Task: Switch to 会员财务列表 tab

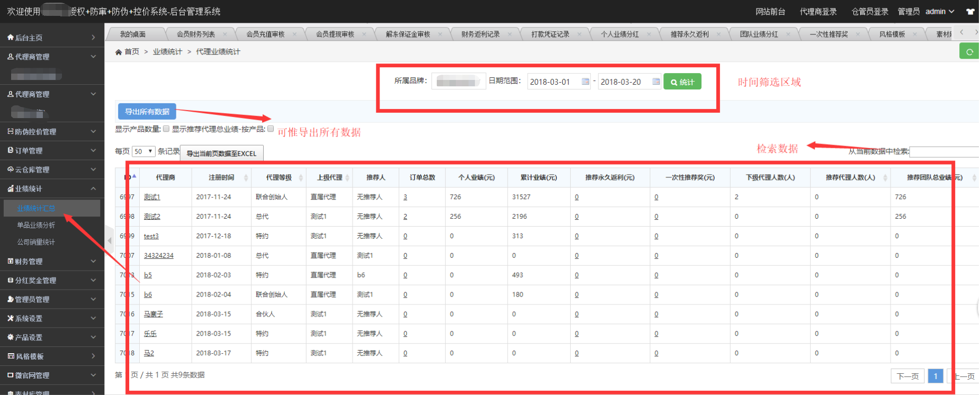Action: tap(196, 34)
